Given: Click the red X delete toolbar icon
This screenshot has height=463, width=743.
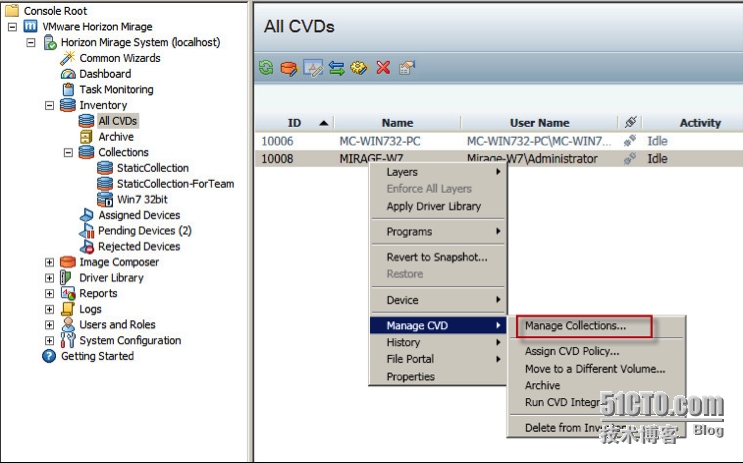Looking at the screenshot, I should 383,68.
